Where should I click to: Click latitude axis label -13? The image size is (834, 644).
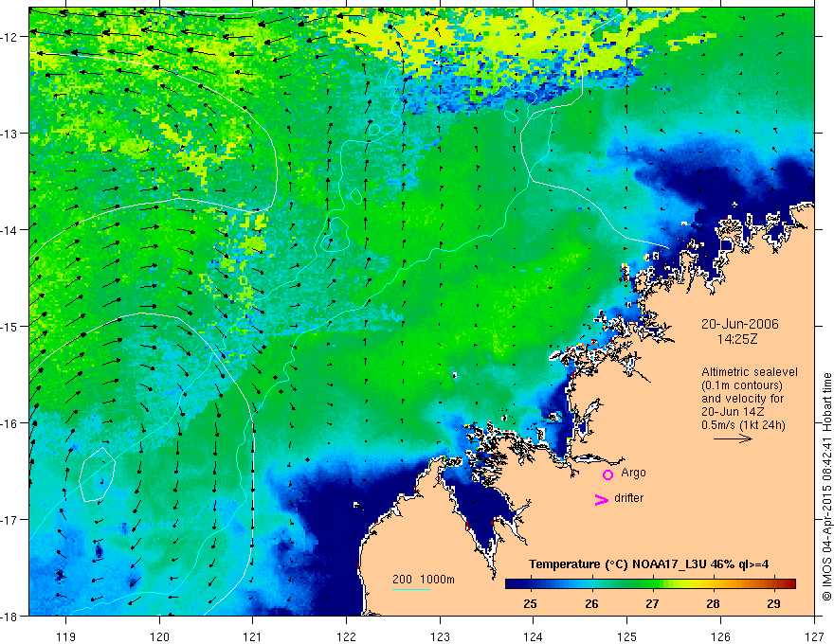[10, 134]
